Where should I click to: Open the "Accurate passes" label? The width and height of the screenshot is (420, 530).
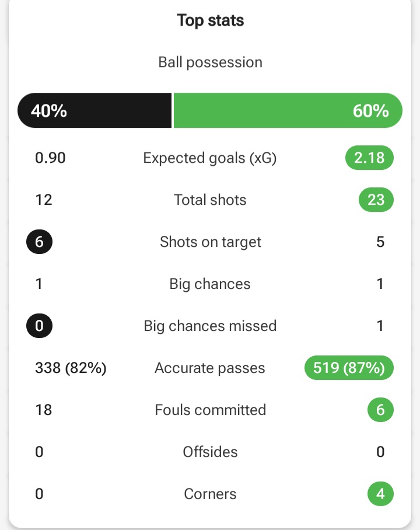click(210, 368)
